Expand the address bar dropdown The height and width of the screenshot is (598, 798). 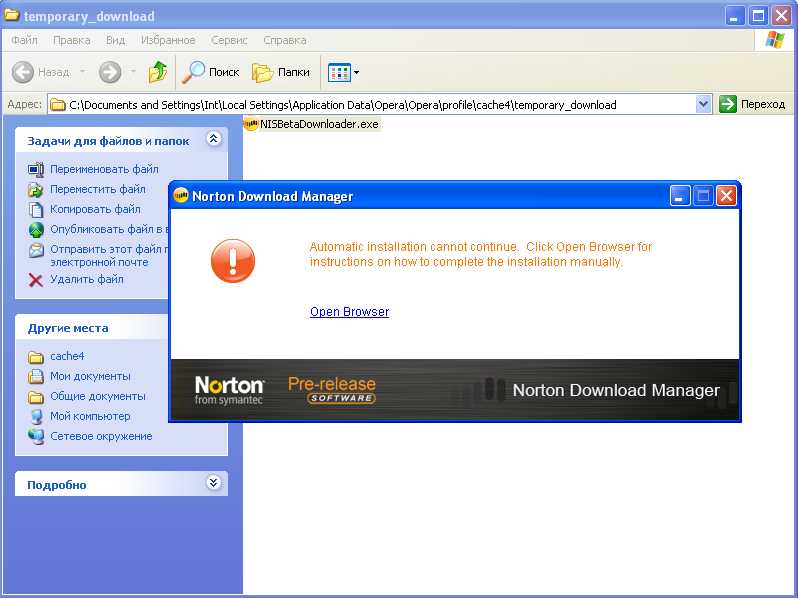coord(703,104)
